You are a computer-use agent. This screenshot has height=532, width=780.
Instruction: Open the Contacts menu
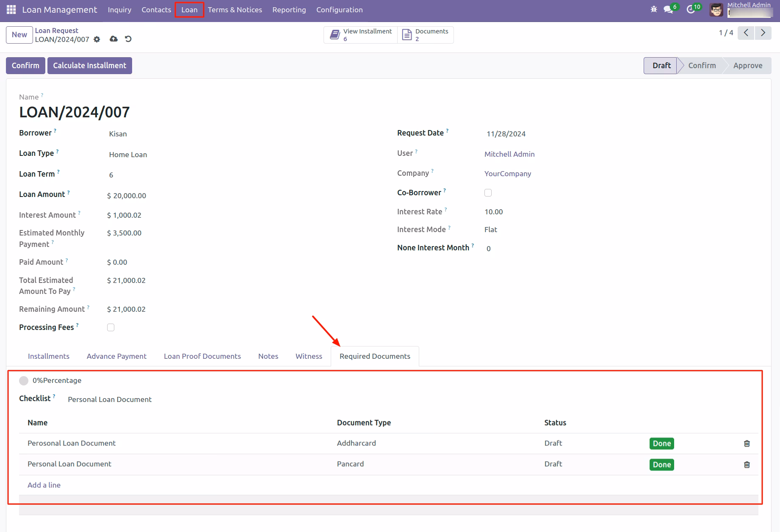coord(156,10)
